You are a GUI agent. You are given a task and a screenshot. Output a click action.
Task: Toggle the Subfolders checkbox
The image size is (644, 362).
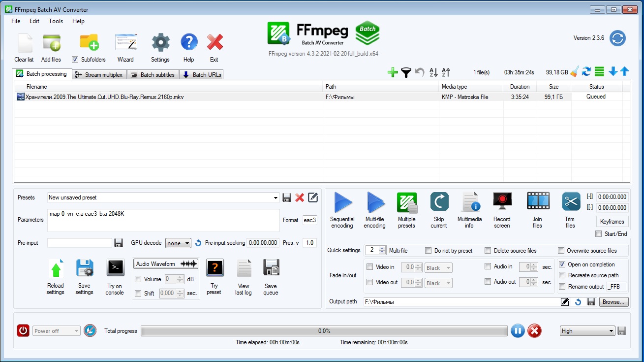pos(75,60)
